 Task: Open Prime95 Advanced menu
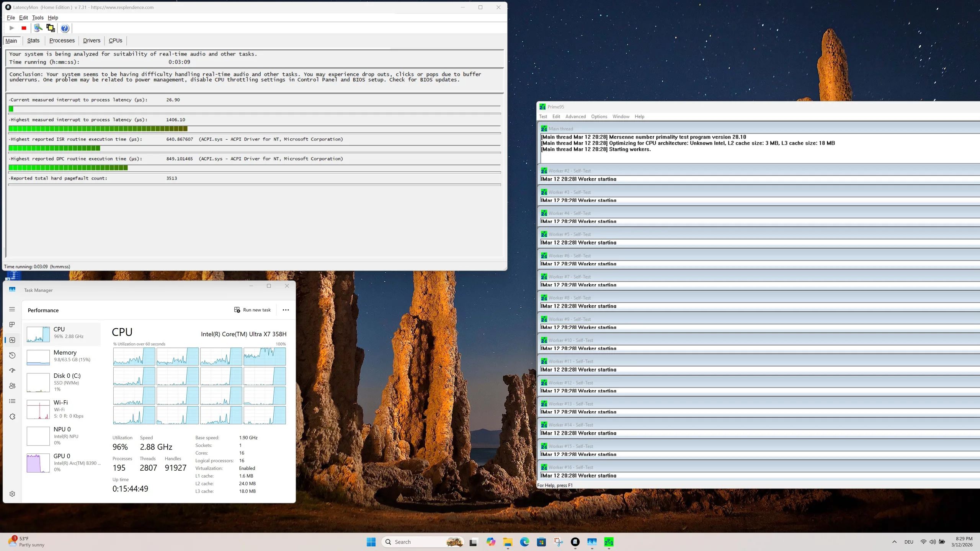coord(575,117)
